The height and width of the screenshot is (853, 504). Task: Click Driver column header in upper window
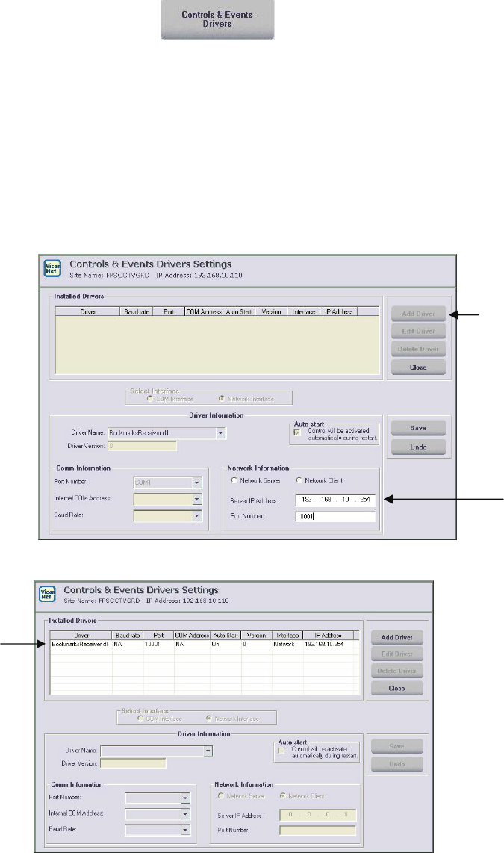[87, 311]
